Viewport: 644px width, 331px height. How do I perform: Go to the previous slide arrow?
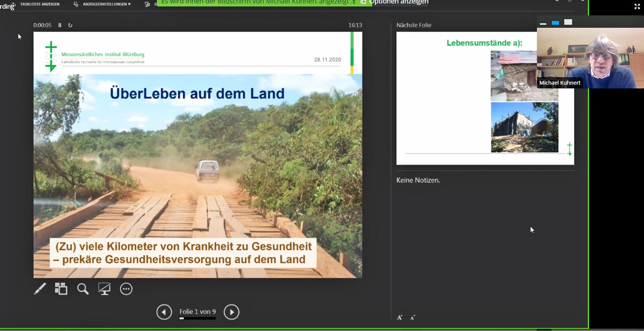pos(164,312)
